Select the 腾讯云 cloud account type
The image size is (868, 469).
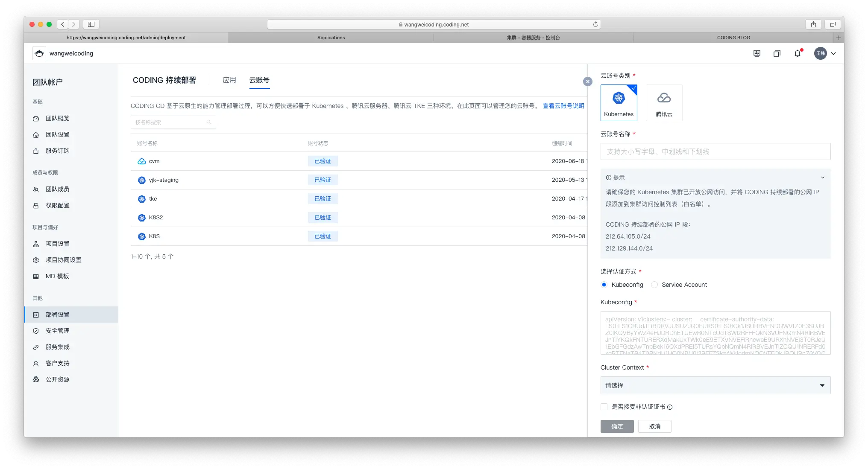[x=664, y=103]
